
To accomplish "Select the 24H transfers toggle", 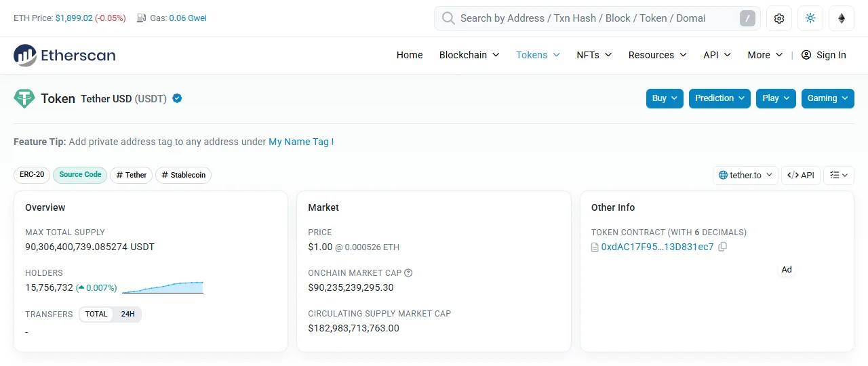I will click(x=127, y=314).
